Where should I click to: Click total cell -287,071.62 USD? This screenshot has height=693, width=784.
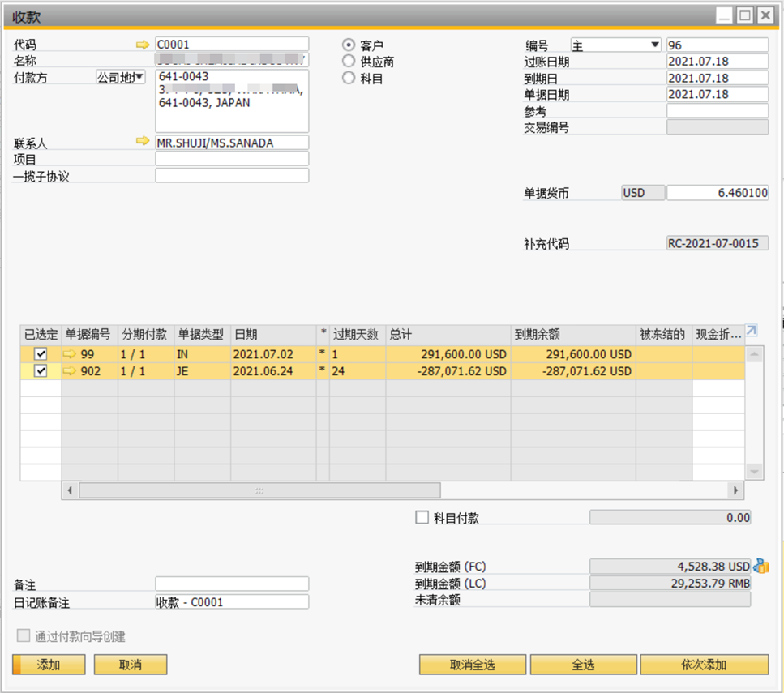coord(448,371)
